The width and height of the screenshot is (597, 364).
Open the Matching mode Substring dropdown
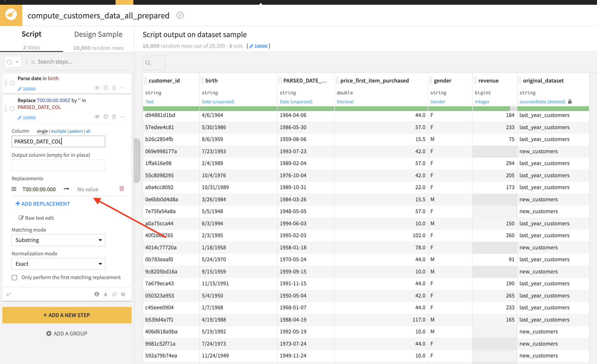(58, 240)
